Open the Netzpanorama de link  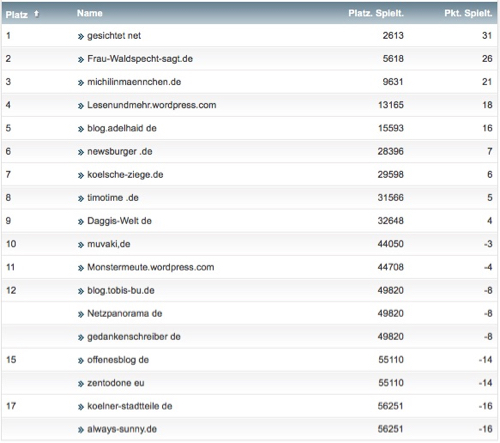[x=125, y=313]
